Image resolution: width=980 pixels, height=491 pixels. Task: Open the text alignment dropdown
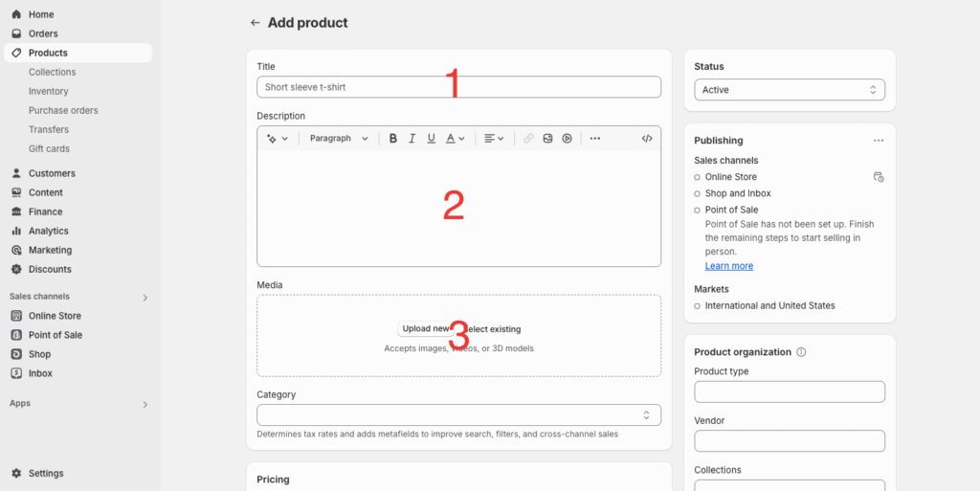point(494,139)
